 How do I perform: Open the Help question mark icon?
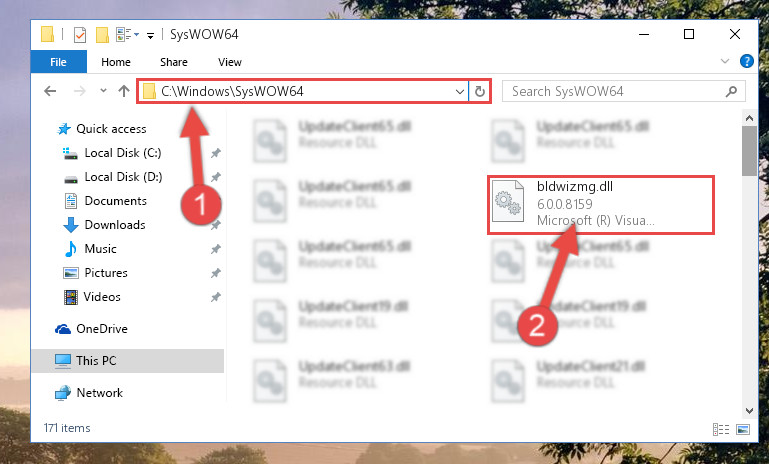point(746,61)
